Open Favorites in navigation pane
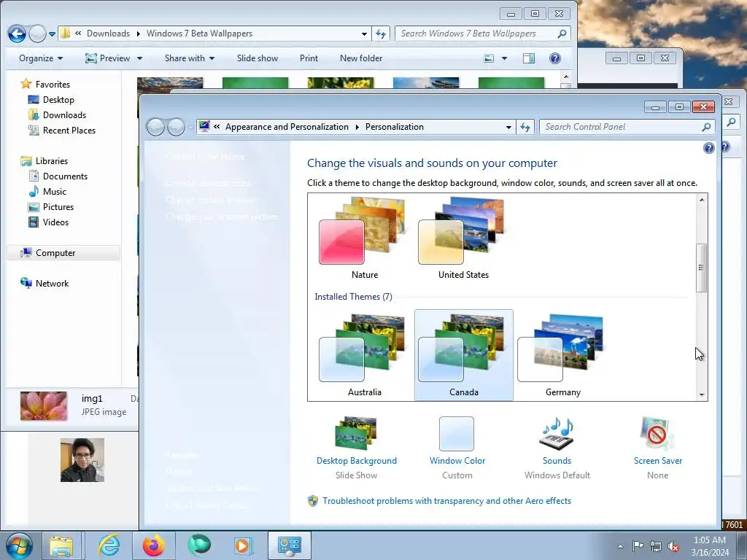Image resolution: width=747 pixels, height=560 pixels. coord(53,85)
